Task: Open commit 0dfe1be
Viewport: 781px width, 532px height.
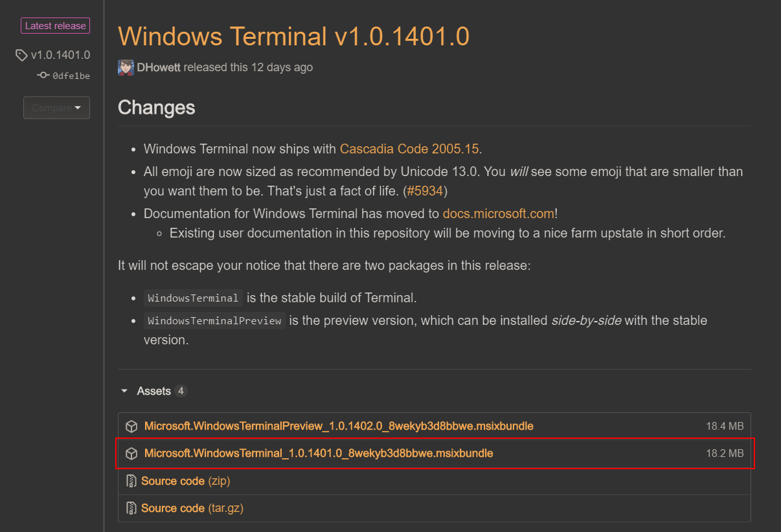Action: tap(71, 76)
